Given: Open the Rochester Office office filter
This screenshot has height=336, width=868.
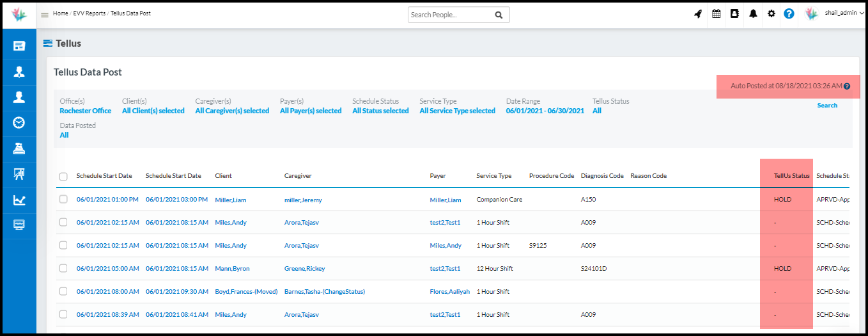Looking at the screenshot, I should coord(85,111).
